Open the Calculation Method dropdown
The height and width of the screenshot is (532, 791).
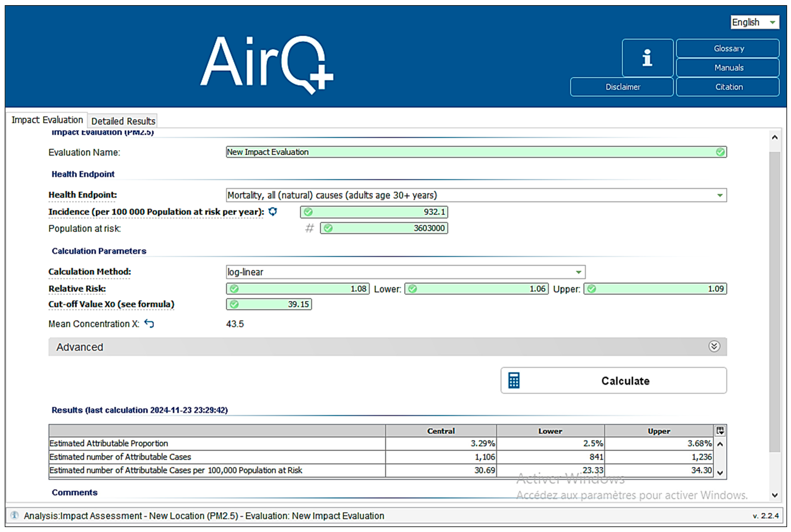pyautogui.click(x=578, y=272)
